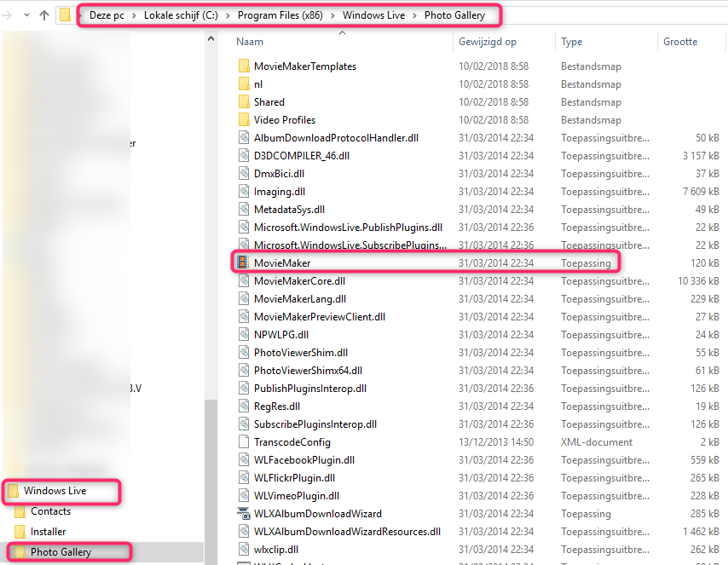Select WLXAlbumDownloadWizardResources.dll file name
Screen dimensions: 728x565
[347, 532]
